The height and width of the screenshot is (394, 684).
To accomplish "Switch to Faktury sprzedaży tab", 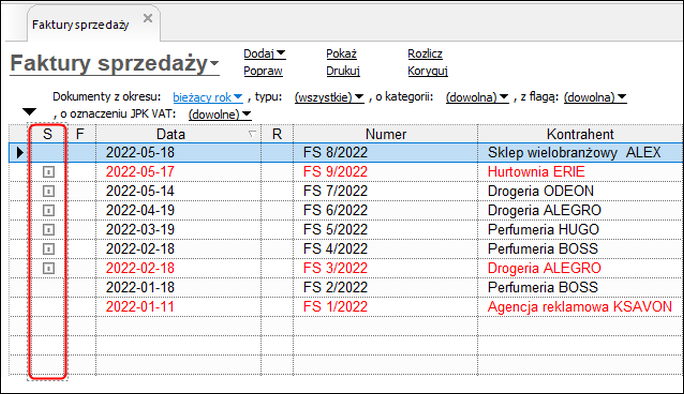I will pos(80,25).
